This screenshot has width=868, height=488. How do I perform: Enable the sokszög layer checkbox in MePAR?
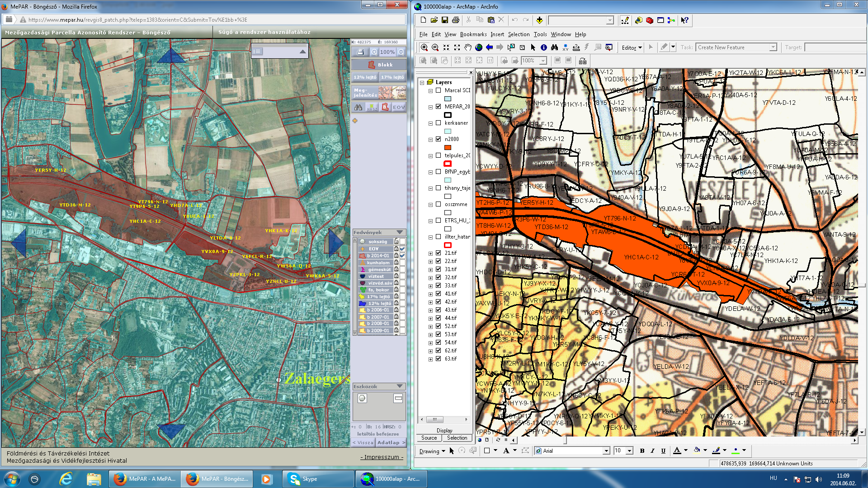click(402, 242)
